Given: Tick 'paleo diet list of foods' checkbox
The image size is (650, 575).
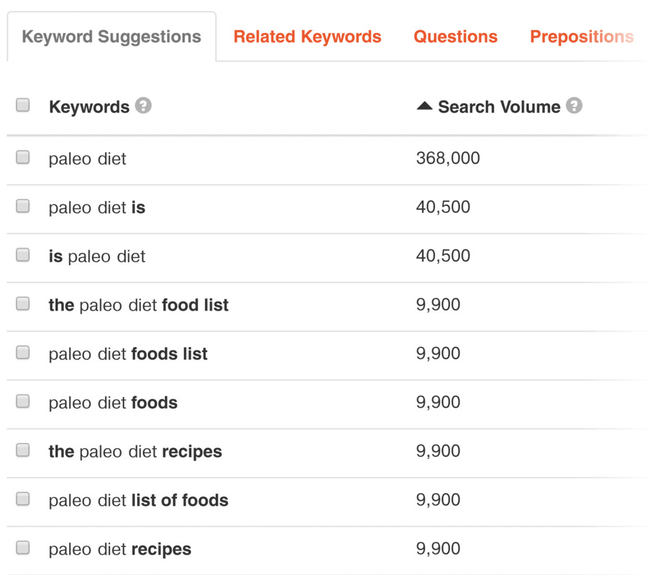Looking at the screenshot, I should [23, 498].
